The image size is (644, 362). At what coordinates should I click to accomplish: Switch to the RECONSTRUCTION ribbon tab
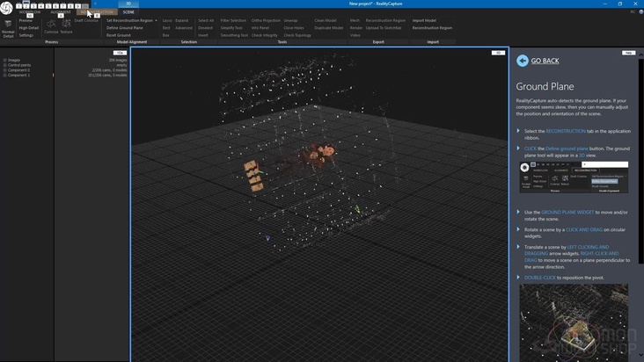(97, 12)
